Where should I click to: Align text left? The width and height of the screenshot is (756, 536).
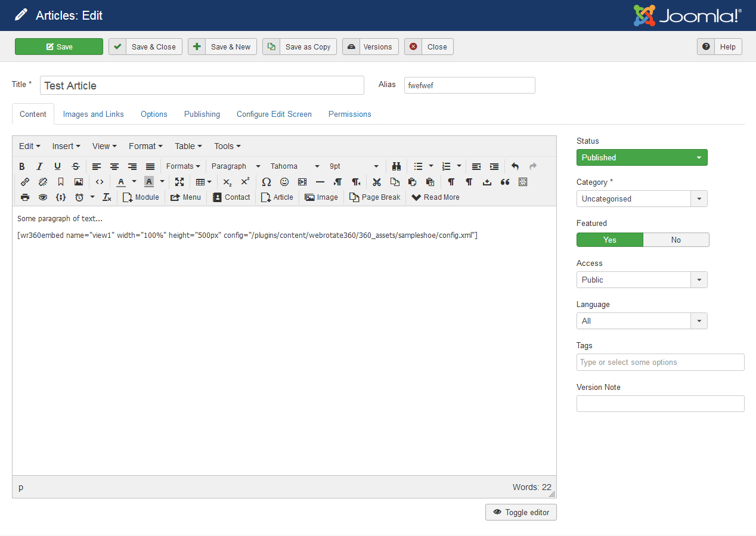97,166
